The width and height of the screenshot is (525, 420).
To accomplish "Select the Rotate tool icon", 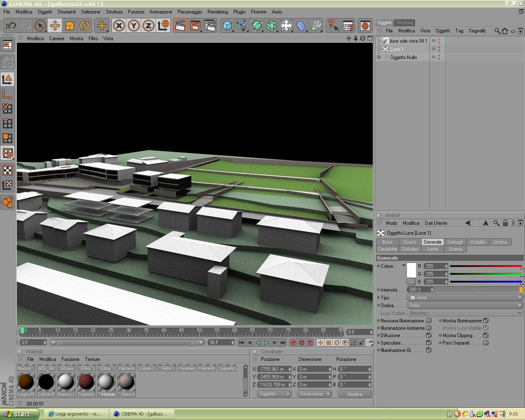I will pyautogui.click(x=84, y=26).
